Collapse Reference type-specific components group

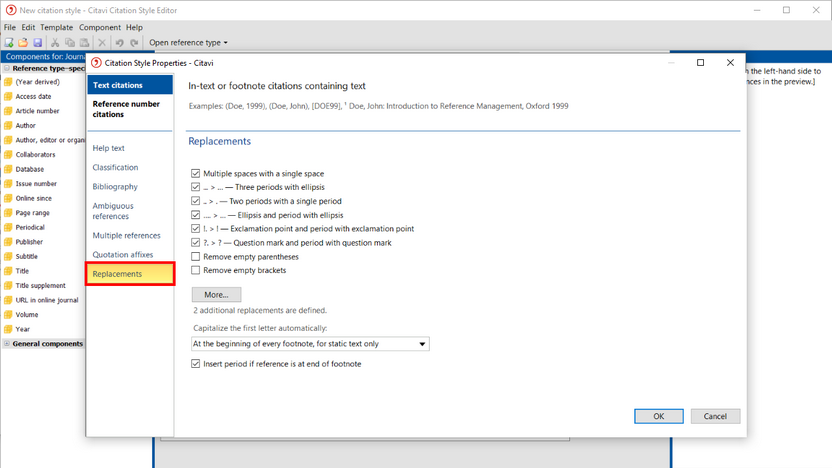click(x=7, y=68)
